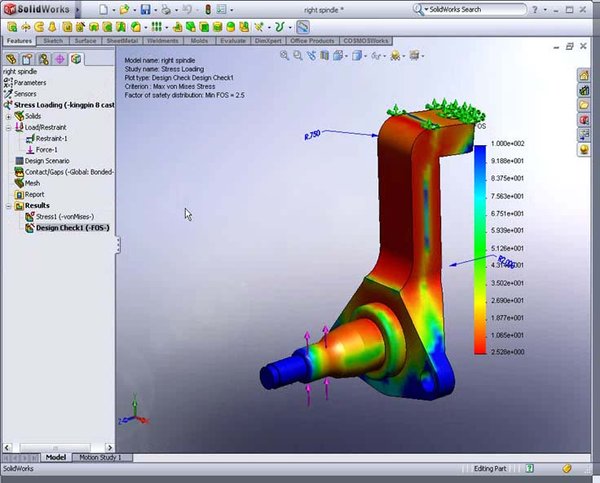Viewport: 600px width, 483px height.
Task: Save the right spindle part
Action: pyautogui.click(x=145, y=10)
